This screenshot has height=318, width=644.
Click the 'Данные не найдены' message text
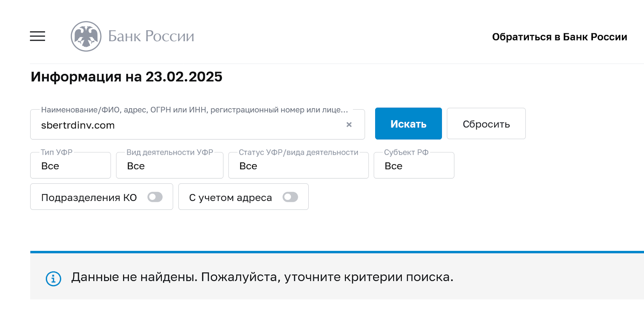pyautogui.click(x=262, y=277)
